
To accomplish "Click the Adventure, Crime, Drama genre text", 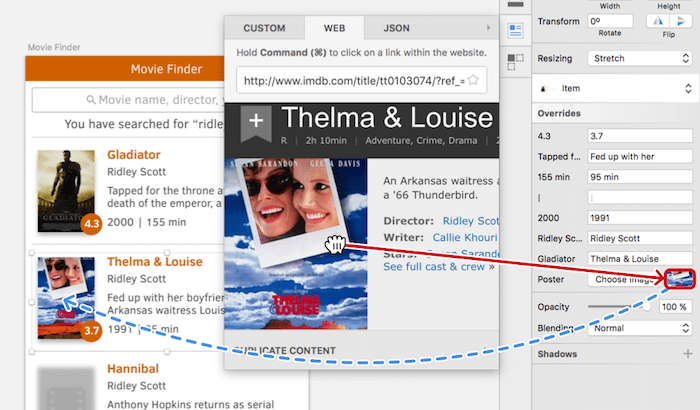I will pos(421,140).
